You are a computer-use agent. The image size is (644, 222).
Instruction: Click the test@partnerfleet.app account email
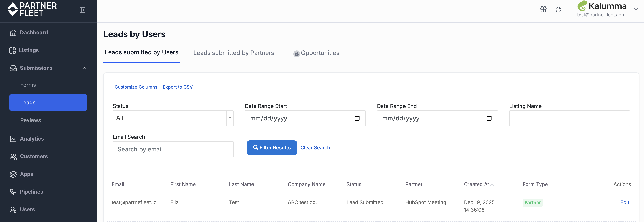(600, 15)
